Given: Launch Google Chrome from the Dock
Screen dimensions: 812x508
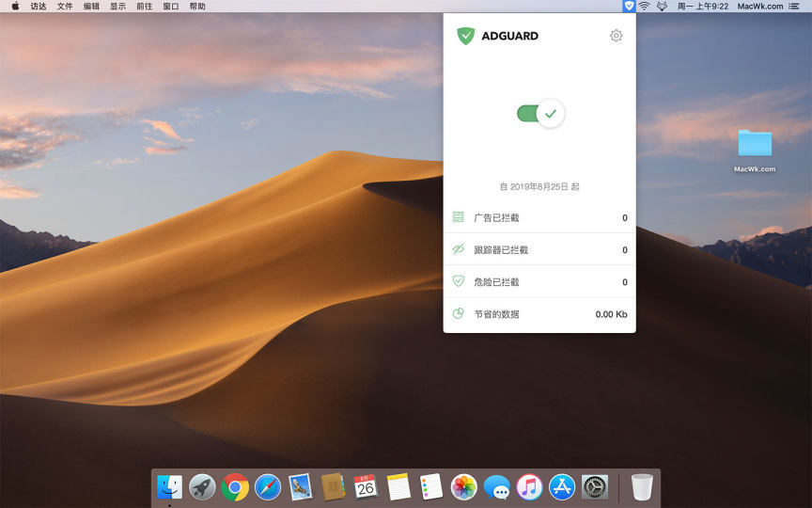Looking at the screenshot, I should click(235, 486).
